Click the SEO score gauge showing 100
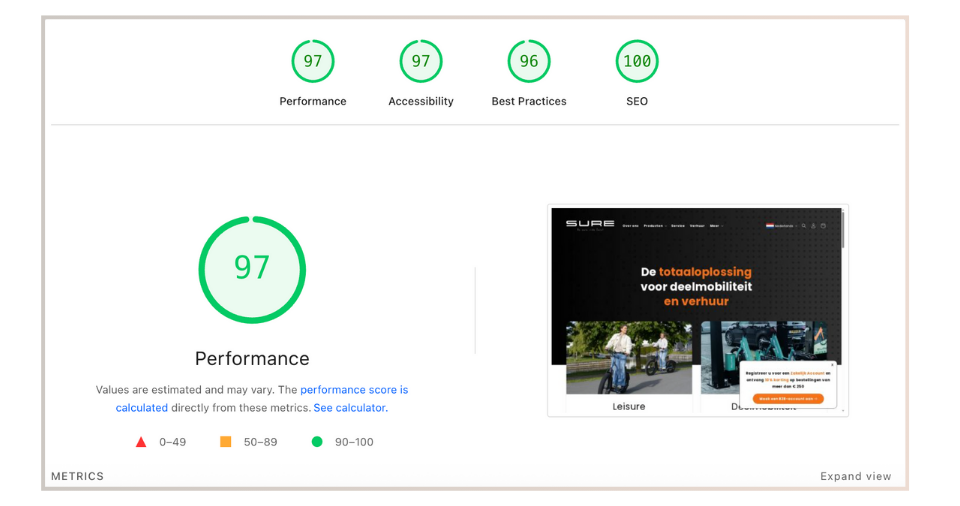Image resolution: width=960 pixels, height=506 pixels. click(x=637, y=61)
